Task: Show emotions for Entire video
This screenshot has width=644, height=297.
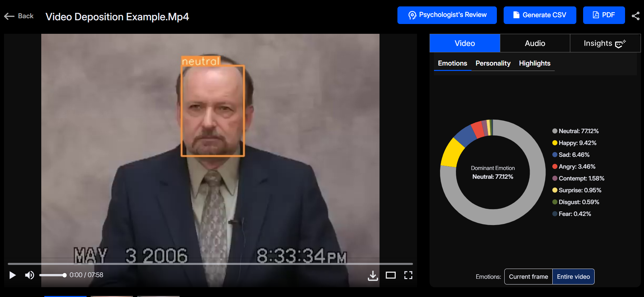Action: pyautogui.click(x=573, y=277)
